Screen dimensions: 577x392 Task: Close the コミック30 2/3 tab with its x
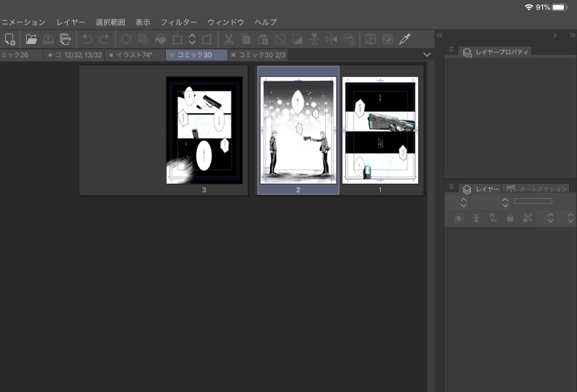point(233,55)
